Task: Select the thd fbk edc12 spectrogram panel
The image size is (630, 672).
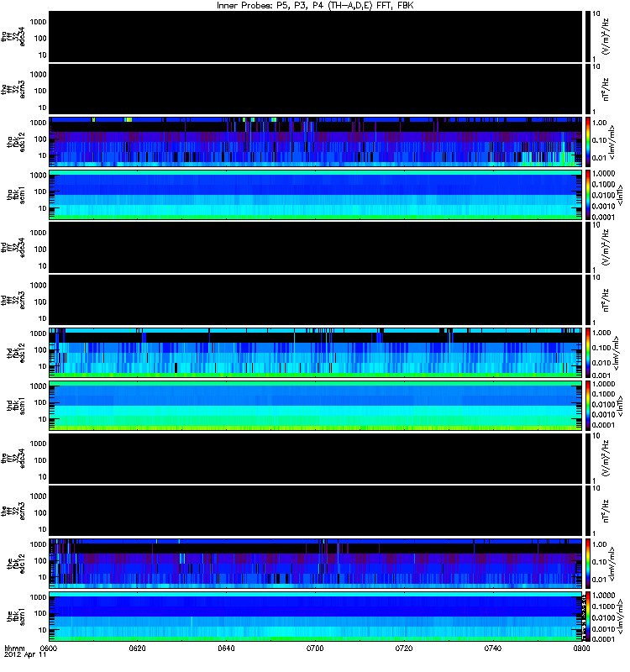Action: pos(315,353)
